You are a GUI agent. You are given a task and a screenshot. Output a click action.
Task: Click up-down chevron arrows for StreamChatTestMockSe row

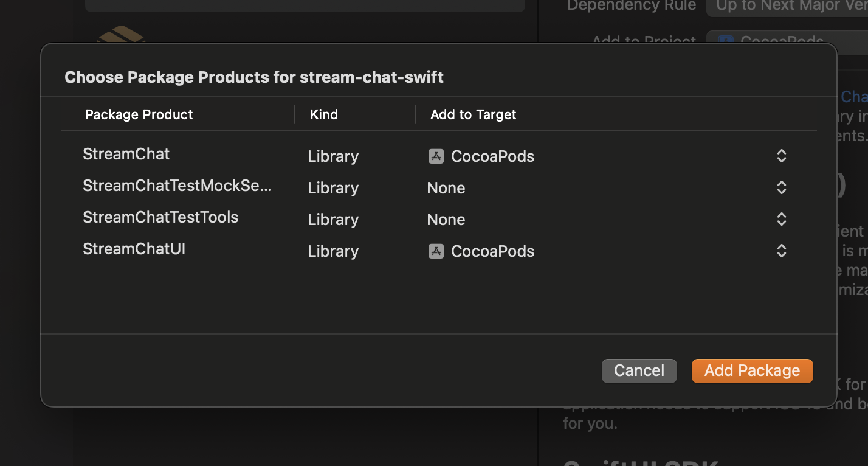782,188
